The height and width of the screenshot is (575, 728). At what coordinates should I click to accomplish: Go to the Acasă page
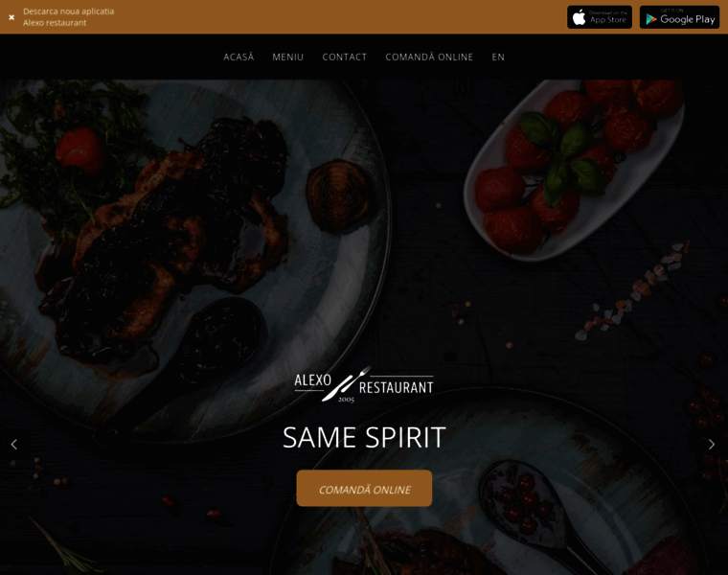tap(239, 57)
